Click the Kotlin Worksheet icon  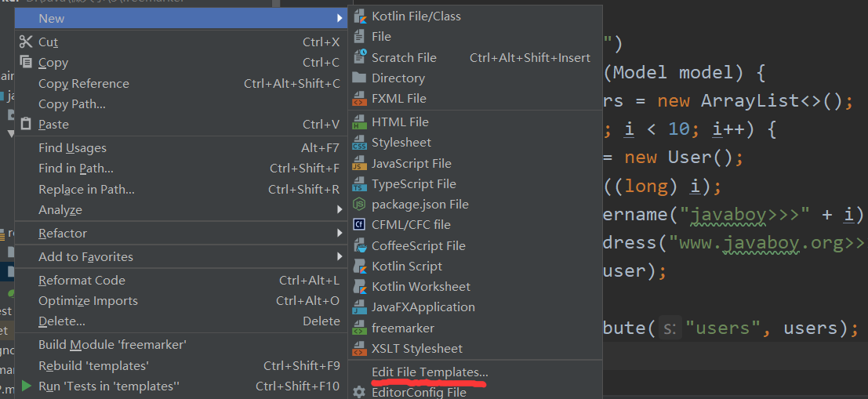tap(360, 287)
